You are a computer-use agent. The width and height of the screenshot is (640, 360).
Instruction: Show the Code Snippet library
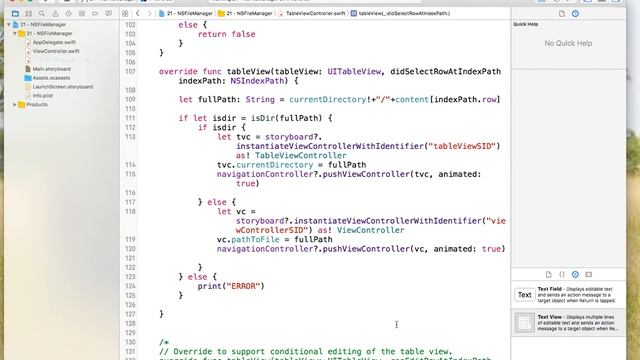point(562,274)
